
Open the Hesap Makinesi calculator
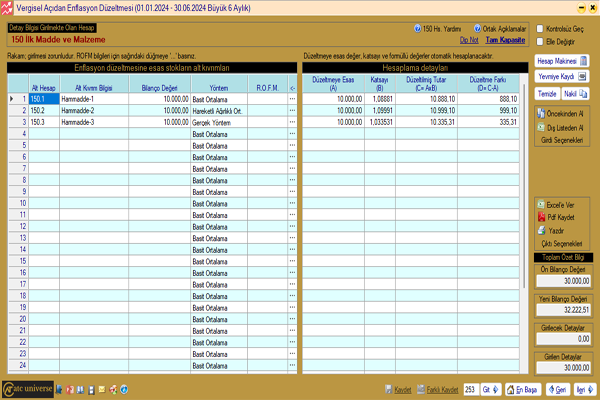(x=562, y=61)
